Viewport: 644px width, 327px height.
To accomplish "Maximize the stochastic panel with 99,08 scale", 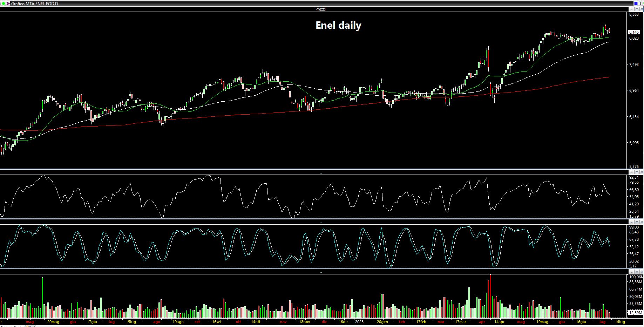I will tap(637, 222).
